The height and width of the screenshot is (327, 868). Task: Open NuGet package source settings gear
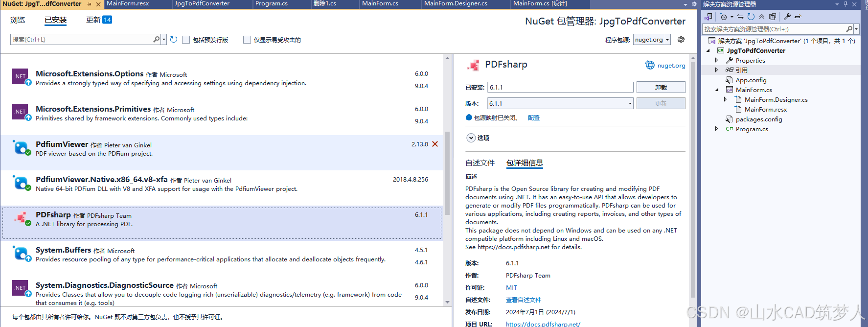681,39
